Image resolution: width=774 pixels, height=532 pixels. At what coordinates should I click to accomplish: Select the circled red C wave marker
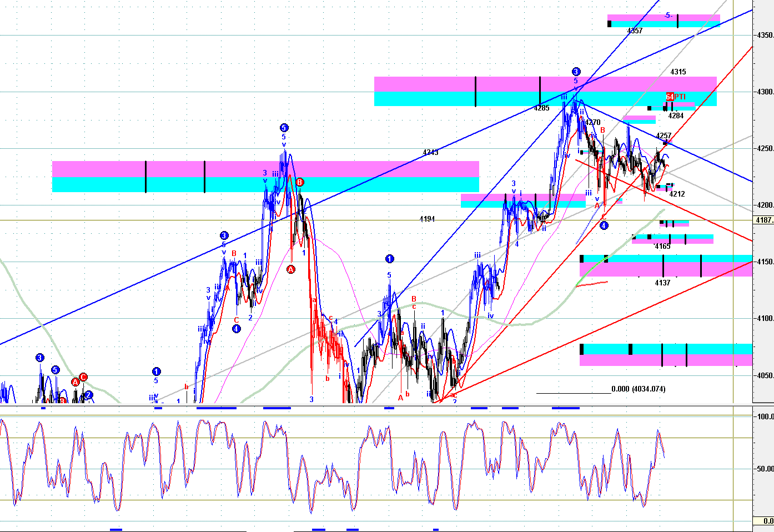[83, 378]
